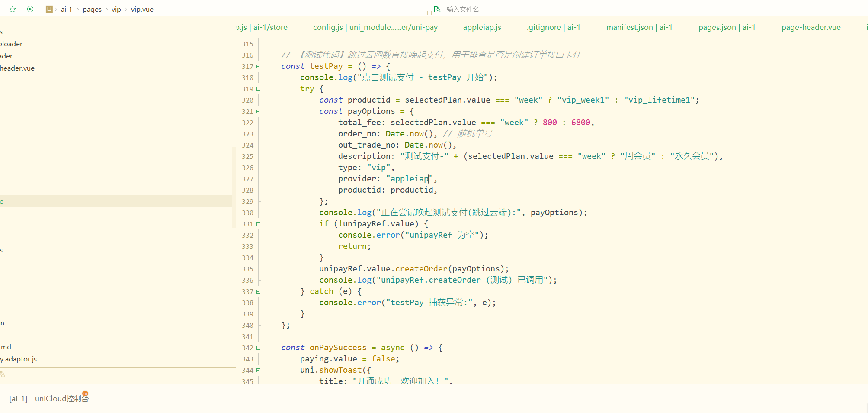The width and height of the screenshot is (868, 413).
Task: Select the pages.json | ai-1 tab
Action: 727,27
